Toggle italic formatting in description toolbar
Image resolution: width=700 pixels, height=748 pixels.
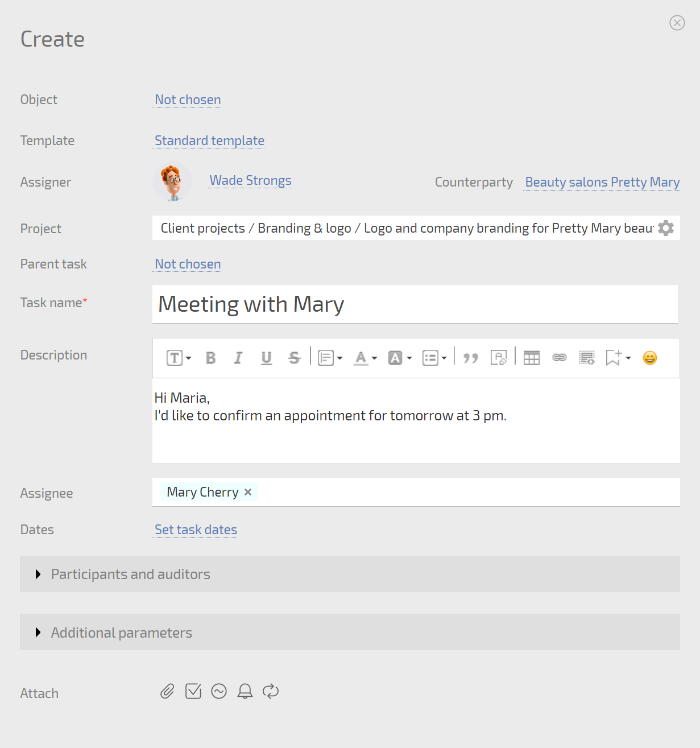coord(238,358)
